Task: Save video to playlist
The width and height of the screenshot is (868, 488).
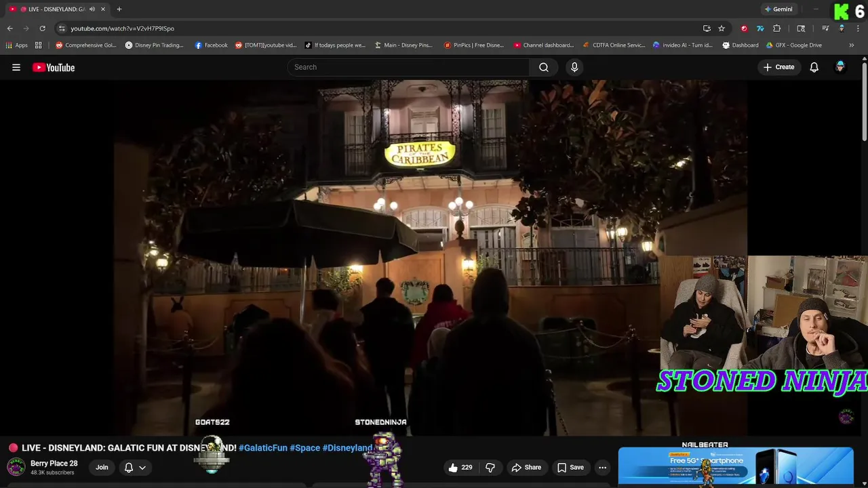Action: [x=570, y=467]
